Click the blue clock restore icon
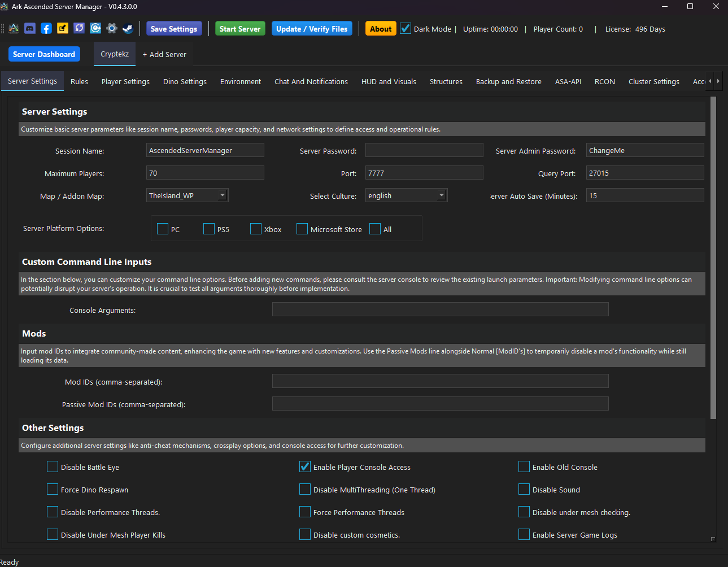This screenshot has width=728, height=567. coord(95,28)
